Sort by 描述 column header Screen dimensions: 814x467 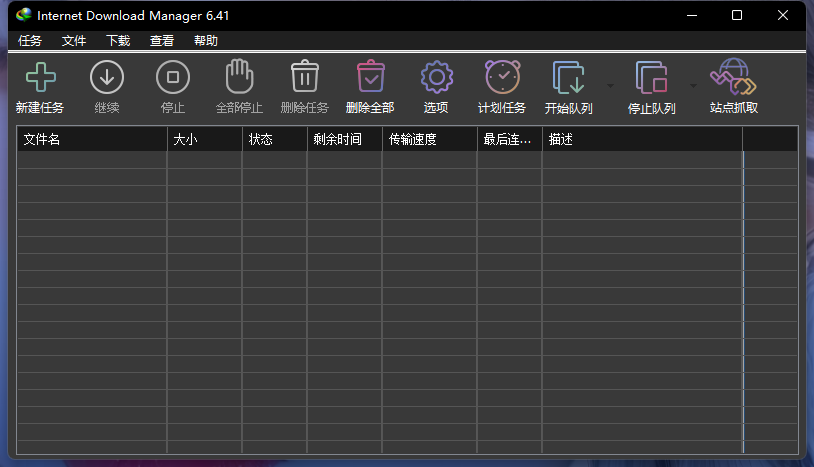[643, 139]
